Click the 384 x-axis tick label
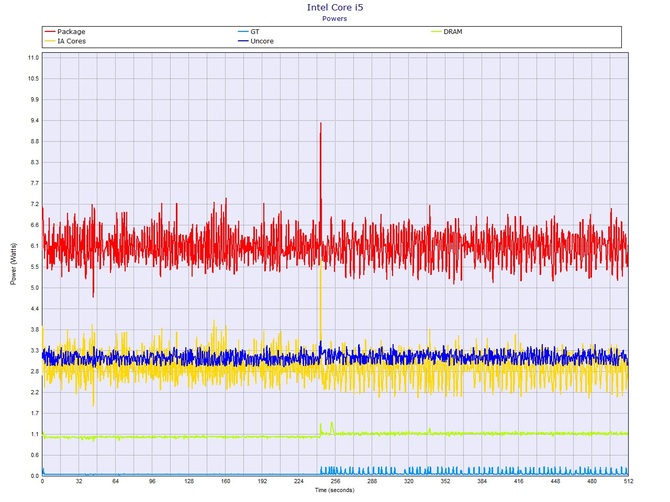The image size is (670, 502). [x=482, y=481]
